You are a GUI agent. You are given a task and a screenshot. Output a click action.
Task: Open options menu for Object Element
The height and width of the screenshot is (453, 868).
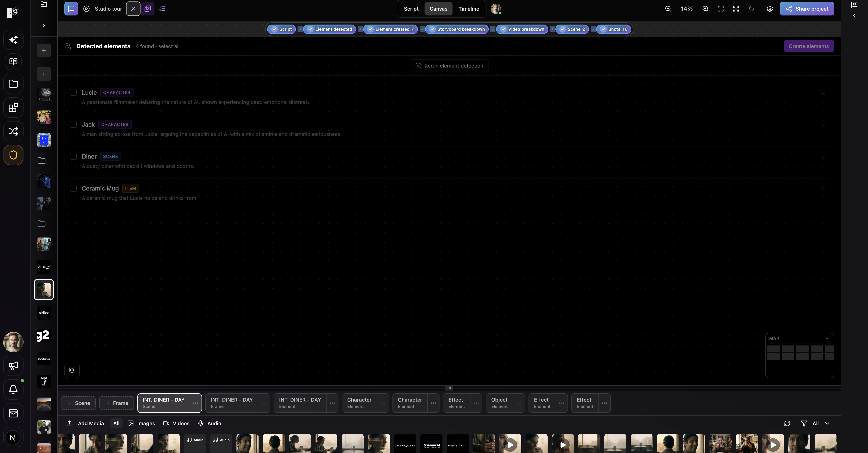click(519, 403)
